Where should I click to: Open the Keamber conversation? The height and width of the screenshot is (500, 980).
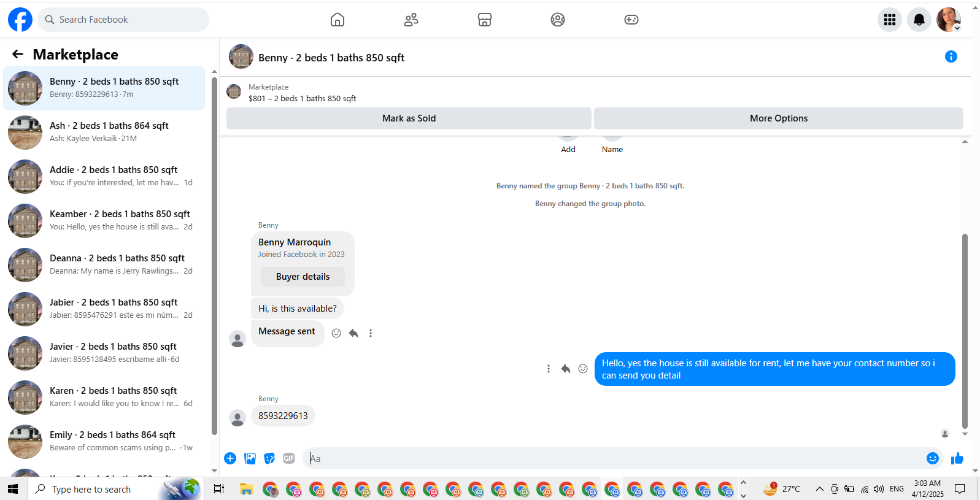tap(104, 221)
